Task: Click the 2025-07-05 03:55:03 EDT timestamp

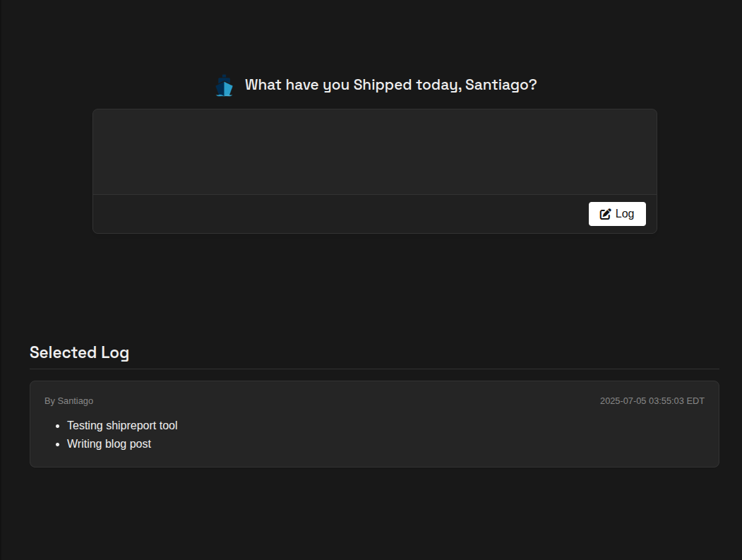Action: pos(652,401)
